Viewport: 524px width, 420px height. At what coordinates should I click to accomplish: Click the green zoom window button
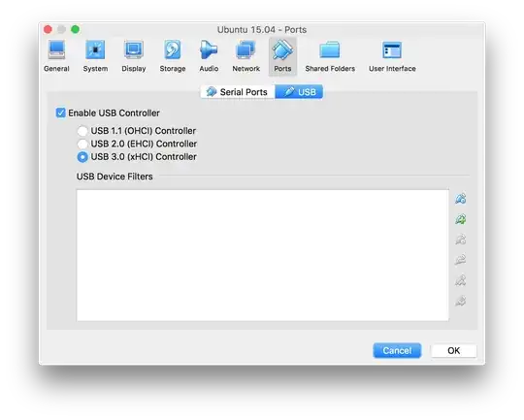76,29
